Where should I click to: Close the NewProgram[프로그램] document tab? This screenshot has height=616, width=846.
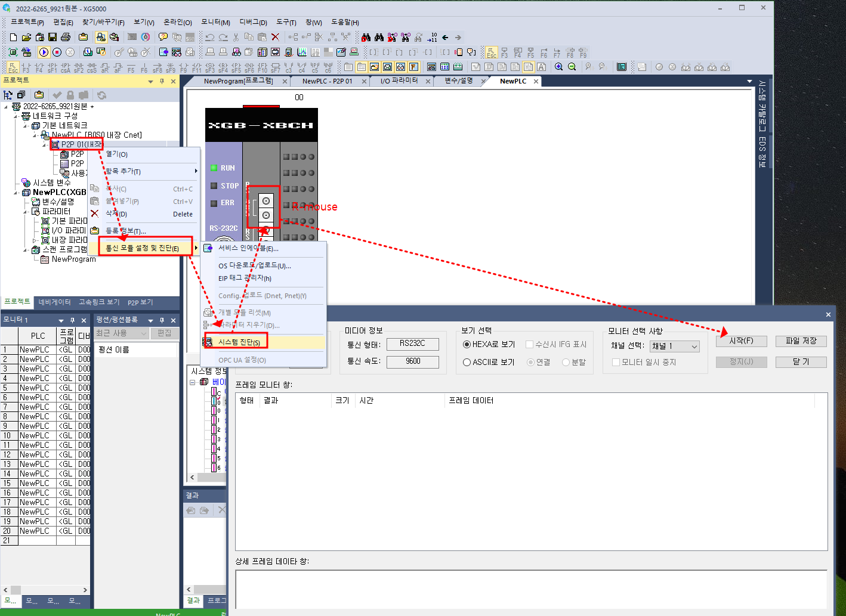[x=285, y=82]
